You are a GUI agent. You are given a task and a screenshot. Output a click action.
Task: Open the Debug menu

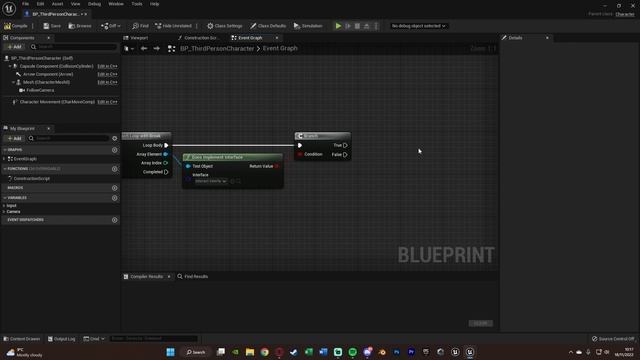94,4
